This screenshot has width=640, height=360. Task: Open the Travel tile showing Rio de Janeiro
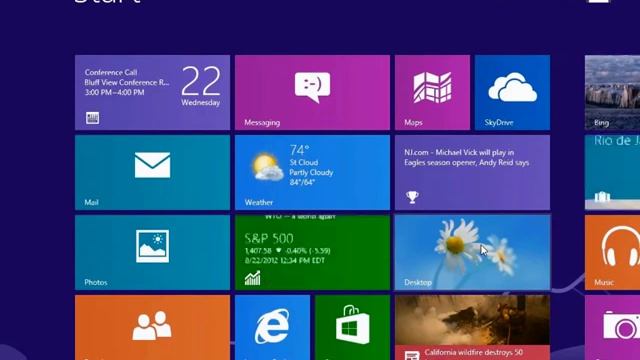(612, 173)
